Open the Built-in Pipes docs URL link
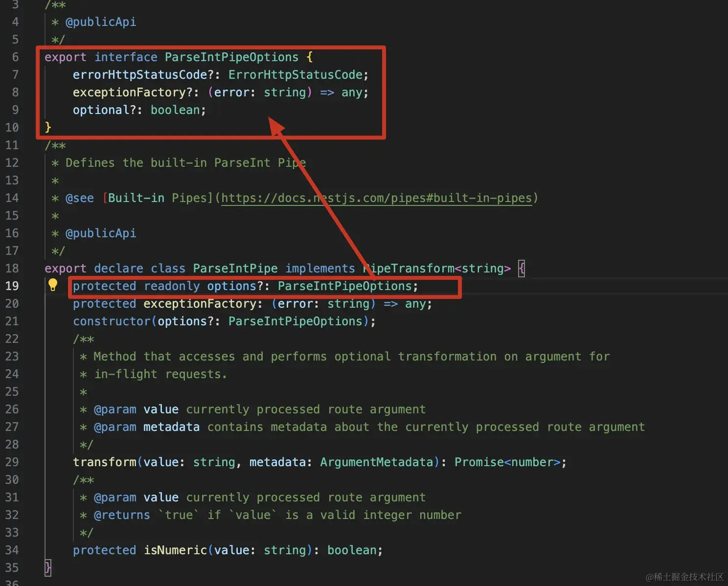Image resolution: width=728 pixels, height=586 pixels. tap(376, 198)
